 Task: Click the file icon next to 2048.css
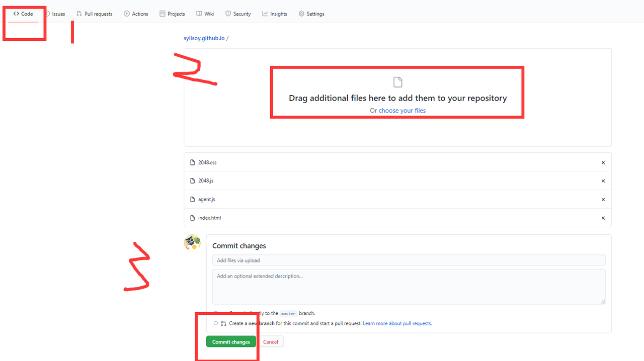click(x=192, y=162)
